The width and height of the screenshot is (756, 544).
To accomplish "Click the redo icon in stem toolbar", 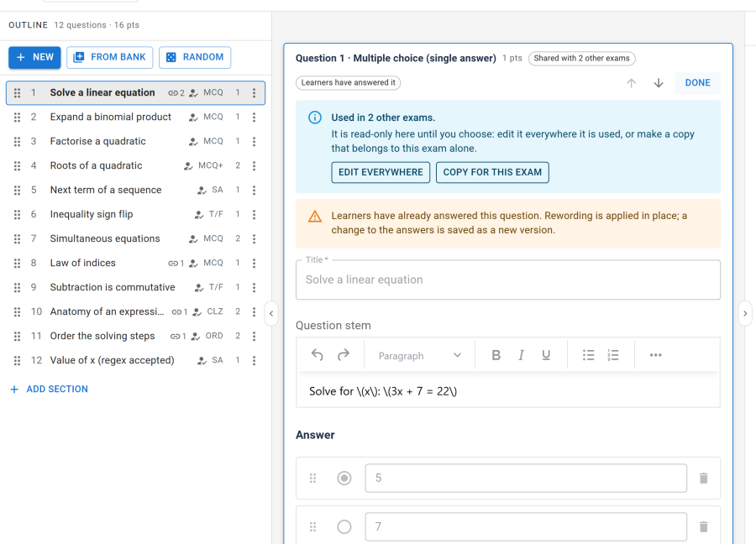I will (x=344, y=355).
